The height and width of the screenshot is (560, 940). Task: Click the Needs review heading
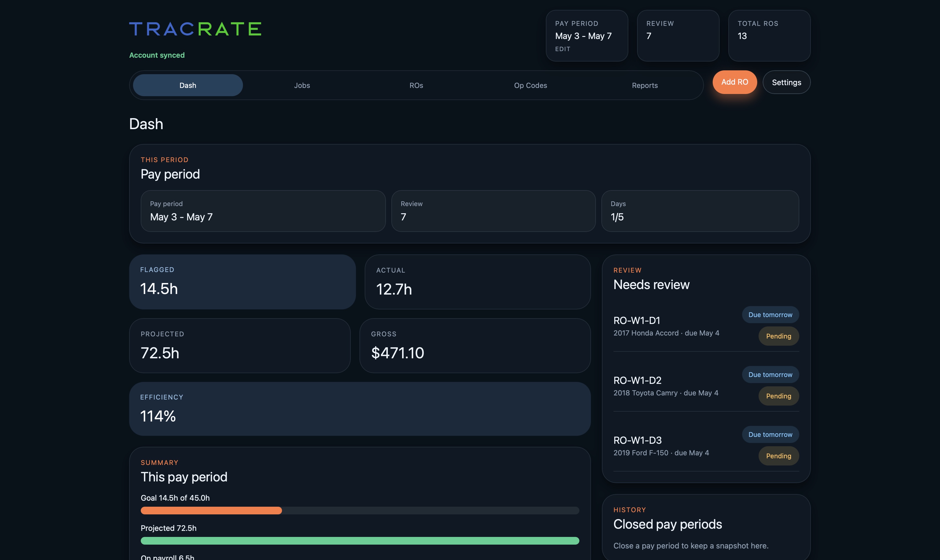(x=651, y=284)
